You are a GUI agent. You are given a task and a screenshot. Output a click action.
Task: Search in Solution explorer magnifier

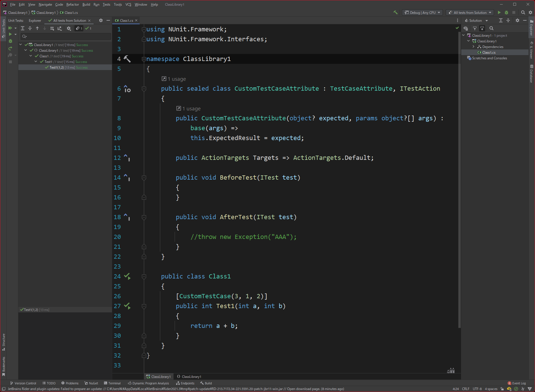(x=491, y=28)
